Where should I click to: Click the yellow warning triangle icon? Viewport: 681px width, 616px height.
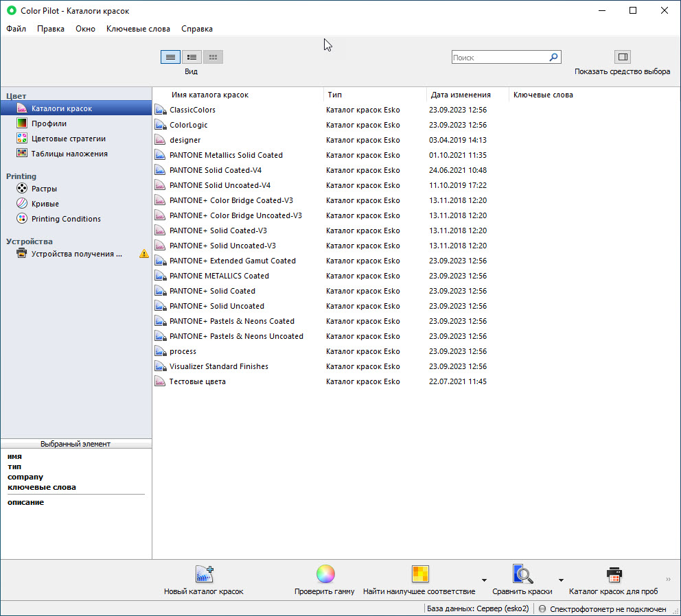click(x=144, y=254)
